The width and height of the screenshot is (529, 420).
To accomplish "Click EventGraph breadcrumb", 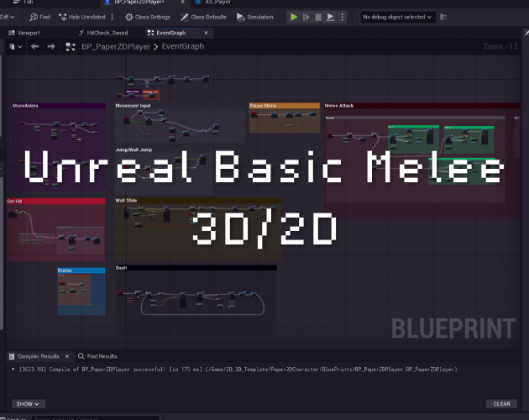I will pos(183,46).
